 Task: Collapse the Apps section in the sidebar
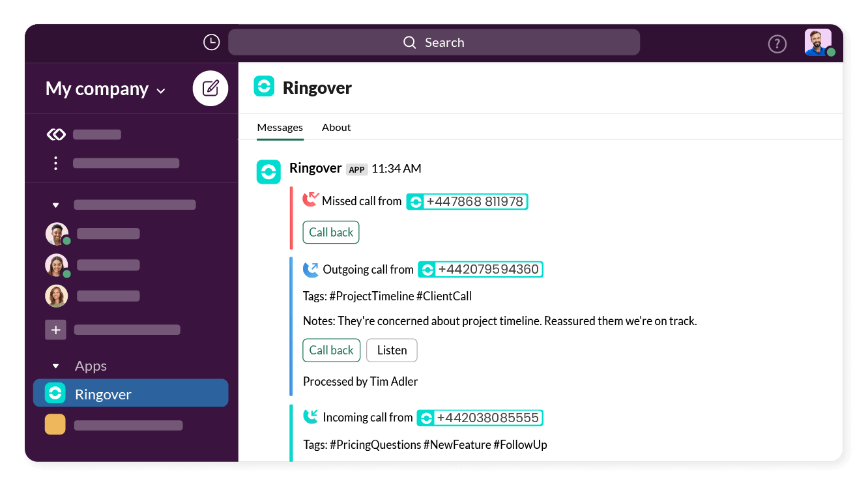tap(55, 365)
